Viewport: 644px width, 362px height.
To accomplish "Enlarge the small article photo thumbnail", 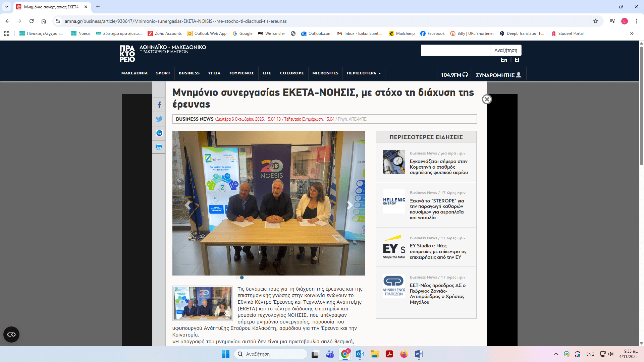I will point(202,303).
